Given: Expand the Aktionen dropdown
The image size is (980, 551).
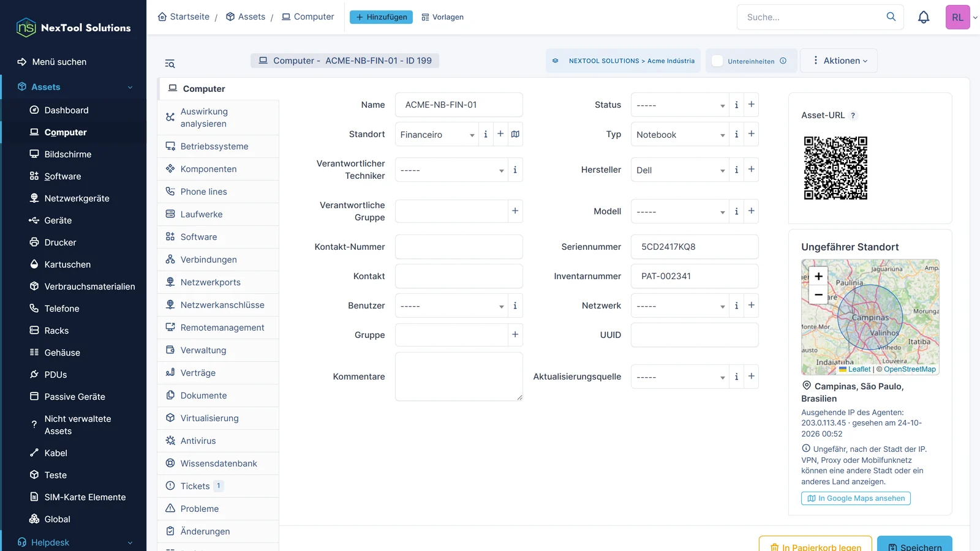Looking at the screenshot, I should point(839,61).
